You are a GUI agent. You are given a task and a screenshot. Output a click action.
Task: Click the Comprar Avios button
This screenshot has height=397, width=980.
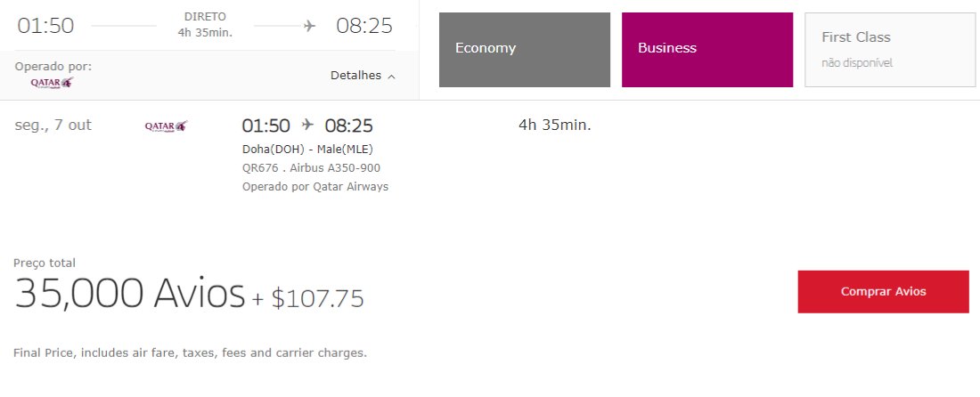[883, 291]
